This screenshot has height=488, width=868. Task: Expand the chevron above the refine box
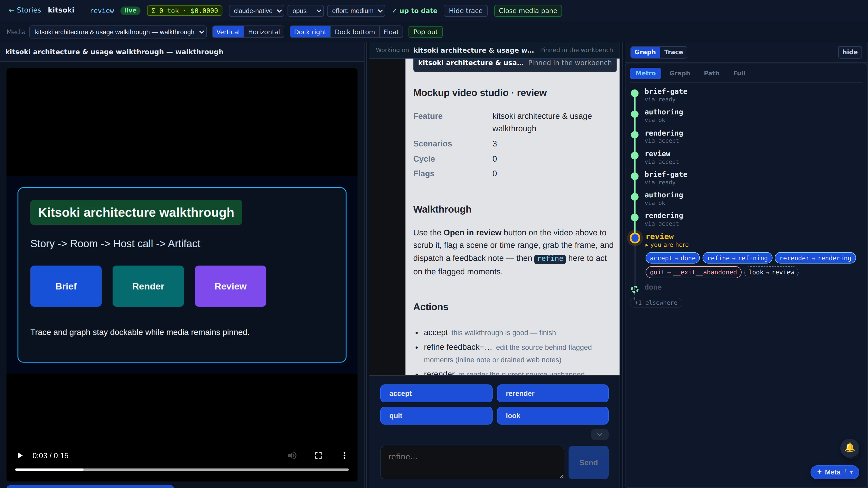599,434
